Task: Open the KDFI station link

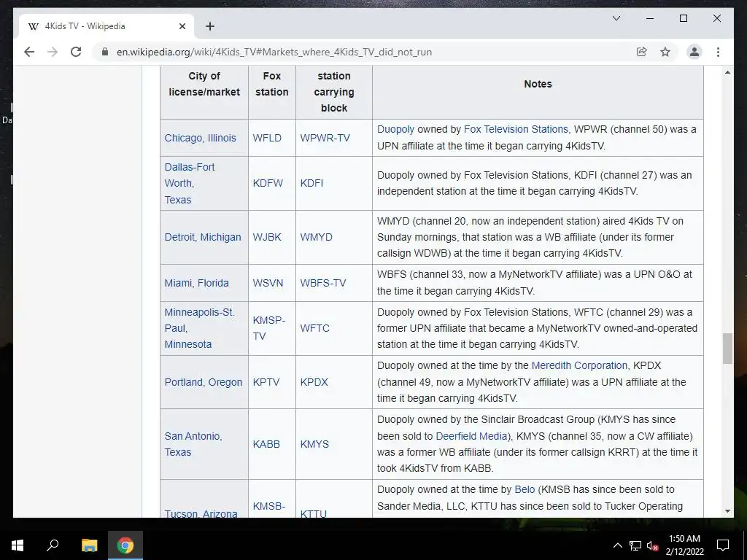Action: point(311,183)
